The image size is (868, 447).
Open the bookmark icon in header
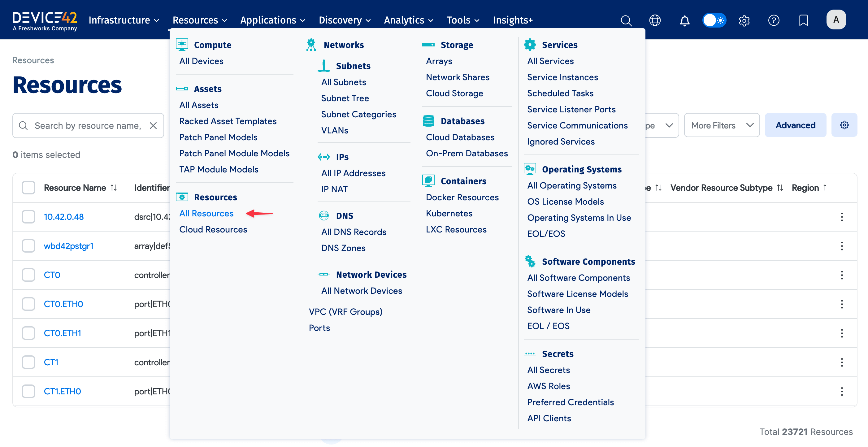pyautogui.click(x=803, y=20)
